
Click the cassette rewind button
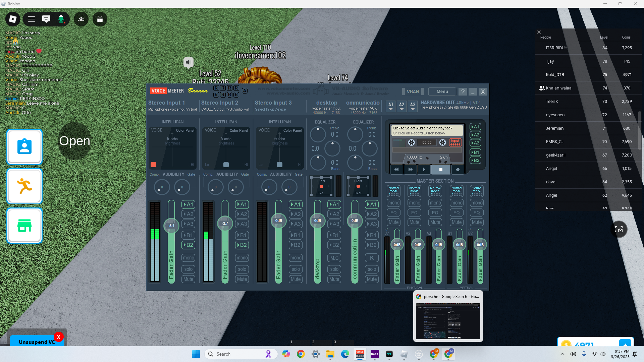click(396, 170)
